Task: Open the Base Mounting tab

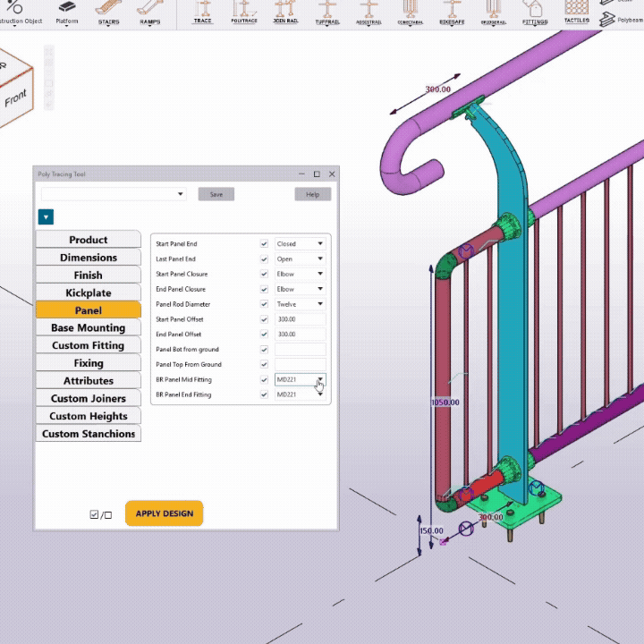Action: pyautogui.click(x=89, y=328)
